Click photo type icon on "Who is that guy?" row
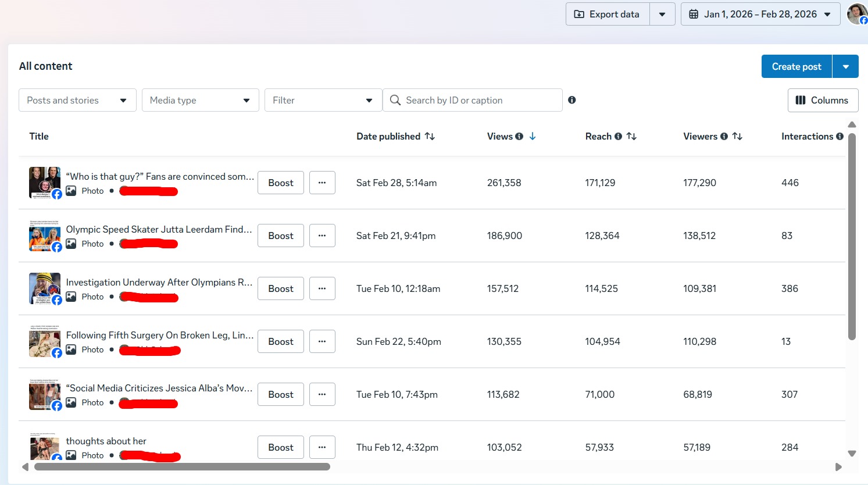Image resolution: width=868 pixels, height=485 pixels. 71,191
